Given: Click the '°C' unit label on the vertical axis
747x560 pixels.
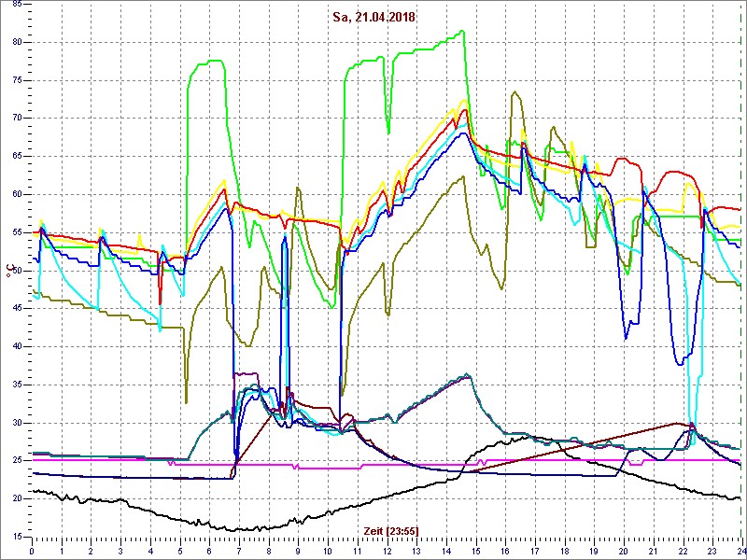Looking at the screenshot, I should click(x=8, y=271).
